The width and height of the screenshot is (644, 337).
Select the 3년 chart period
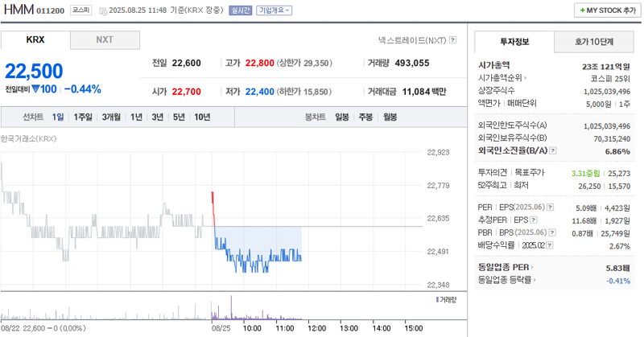pos(158,117)
